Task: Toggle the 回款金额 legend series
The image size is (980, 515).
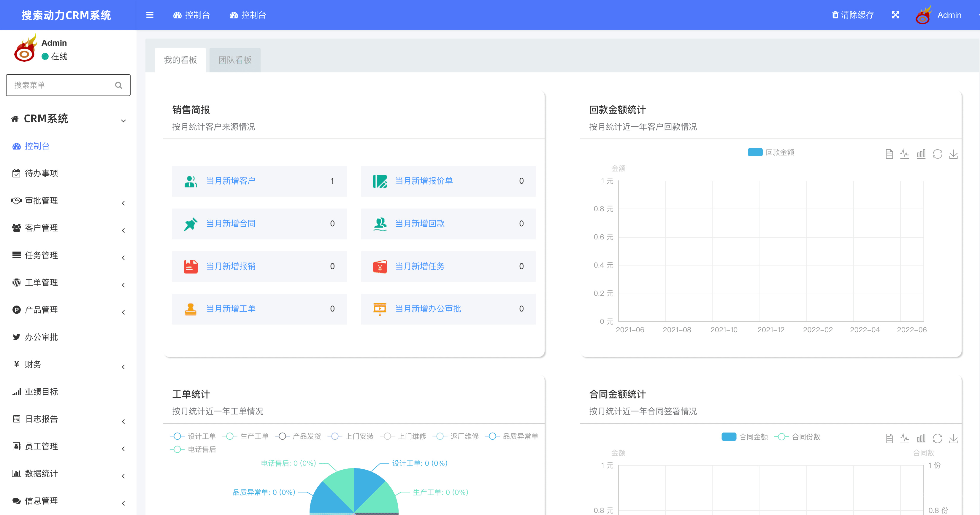Action: tap(771, 152)
